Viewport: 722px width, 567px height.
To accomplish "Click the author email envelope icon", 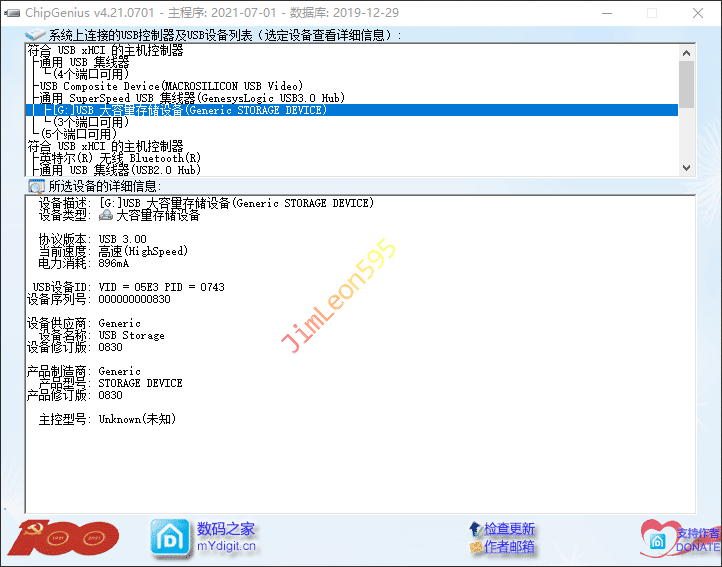I will (475, 547).
